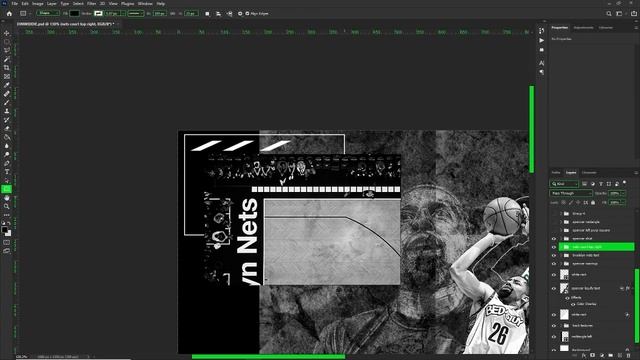
Task: Select the Healing Brush tool
Action: (7, 93)
